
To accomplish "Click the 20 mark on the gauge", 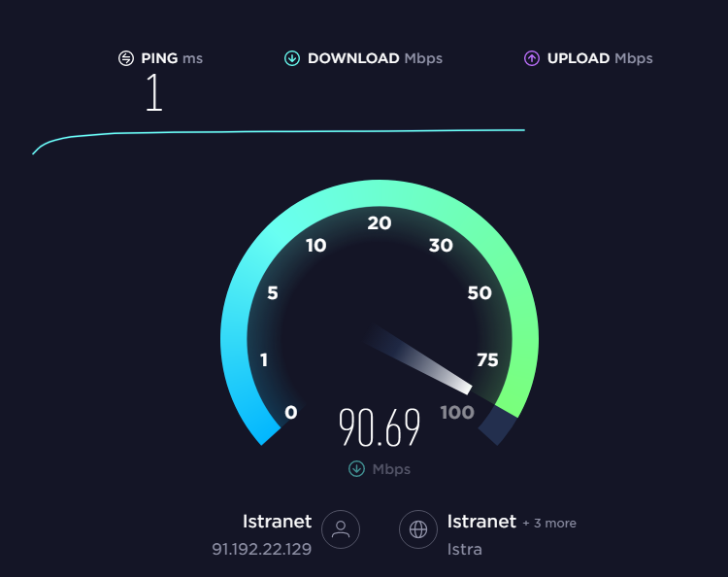I will 380,223.
